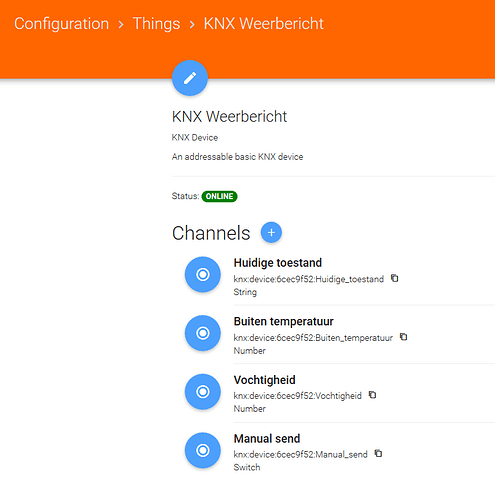Open the Things breadcrumb link

click(x=156, y=24)
